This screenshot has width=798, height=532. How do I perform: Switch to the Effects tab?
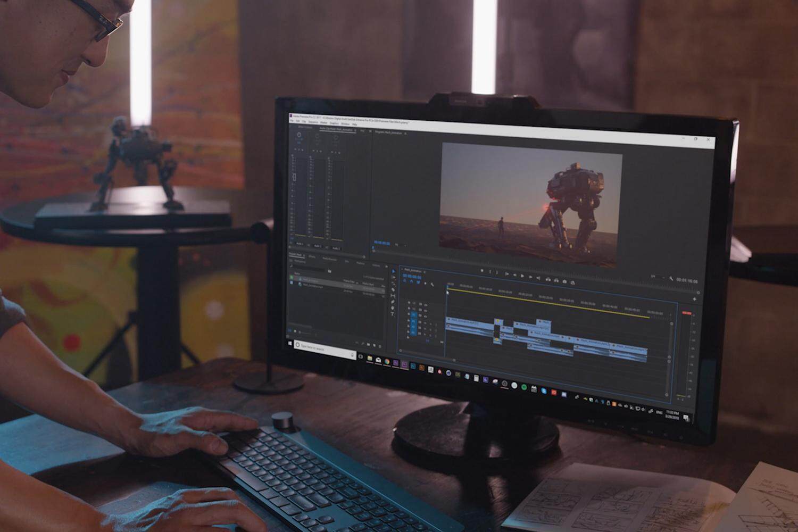coord(312,257)
